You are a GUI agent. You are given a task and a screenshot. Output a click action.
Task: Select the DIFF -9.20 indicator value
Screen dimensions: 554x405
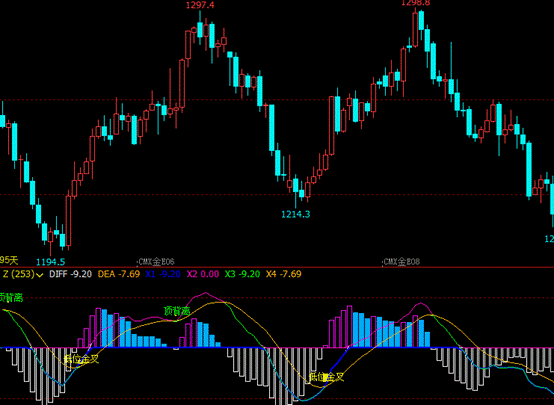[71, 274]
